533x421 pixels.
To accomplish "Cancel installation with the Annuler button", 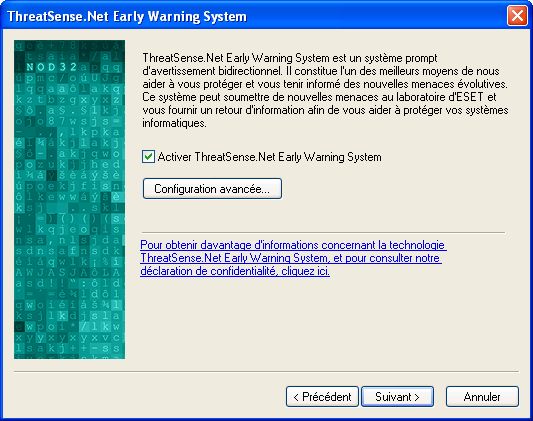I will [482, 397].
